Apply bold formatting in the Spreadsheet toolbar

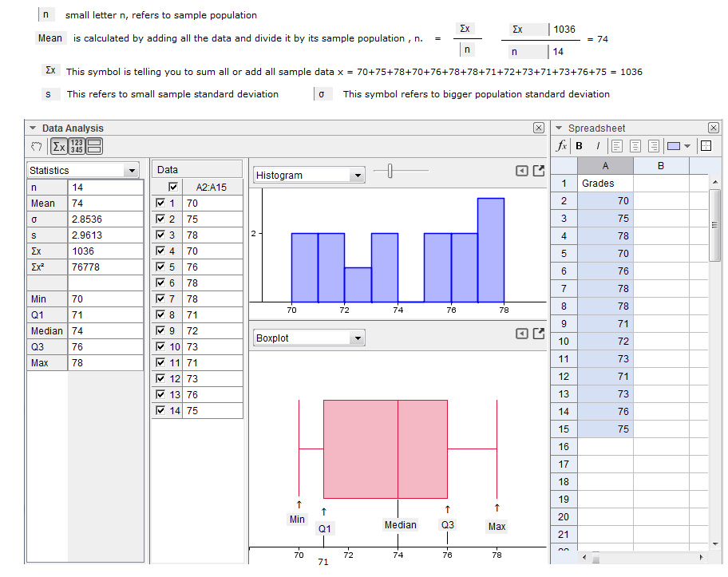click(578, 146)
